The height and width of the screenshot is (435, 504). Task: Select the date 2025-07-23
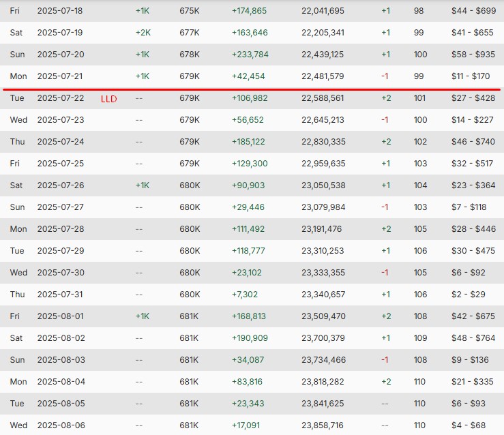(61, 120)
